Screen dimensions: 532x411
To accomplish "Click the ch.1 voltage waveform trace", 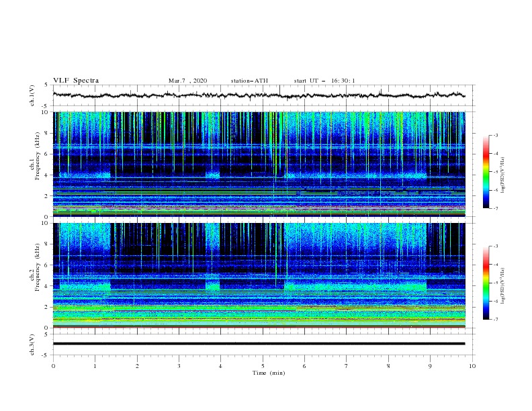I will click(259, 95).
